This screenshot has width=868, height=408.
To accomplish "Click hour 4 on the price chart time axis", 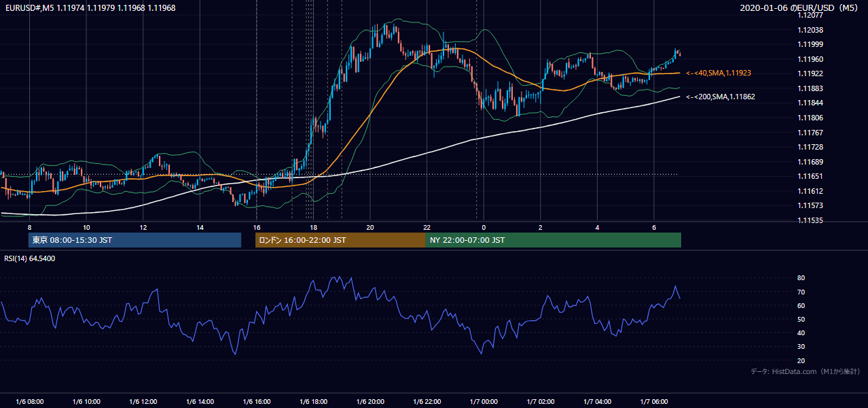I will tap(597, 226).
